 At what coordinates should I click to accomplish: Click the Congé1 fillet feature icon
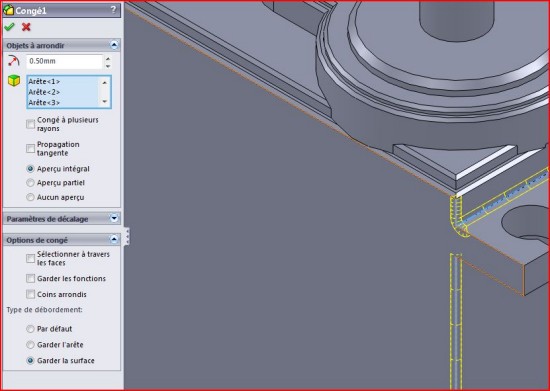[8, 10]
